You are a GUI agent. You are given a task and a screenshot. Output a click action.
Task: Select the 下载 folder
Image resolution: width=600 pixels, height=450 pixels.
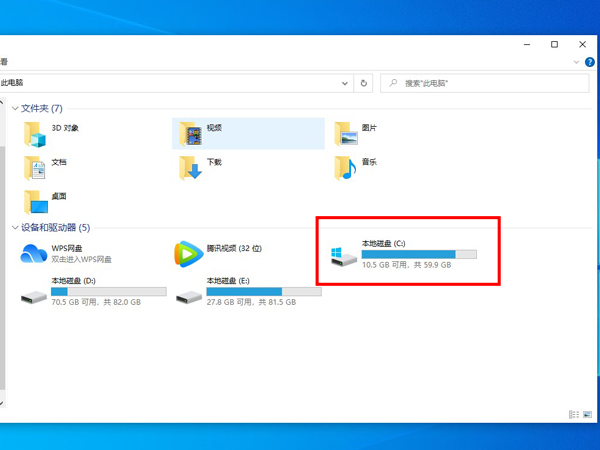pyautogui.click(x=190, y=167)
